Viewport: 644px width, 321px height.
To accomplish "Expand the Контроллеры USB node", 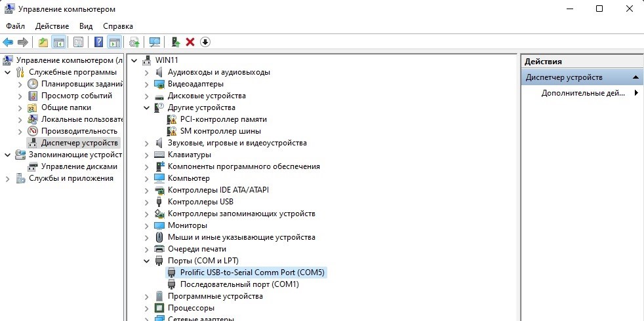I will 147,202.
